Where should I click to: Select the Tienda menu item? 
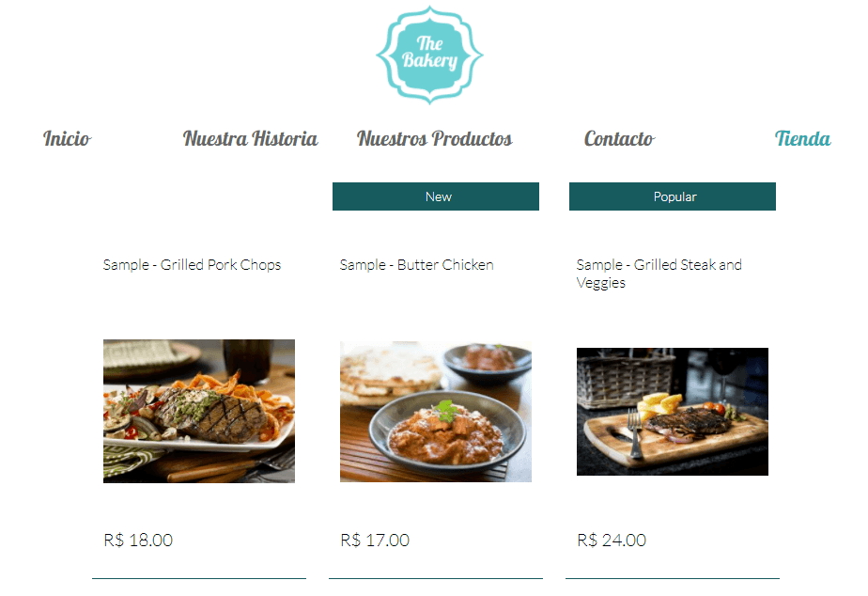point(802,138)
